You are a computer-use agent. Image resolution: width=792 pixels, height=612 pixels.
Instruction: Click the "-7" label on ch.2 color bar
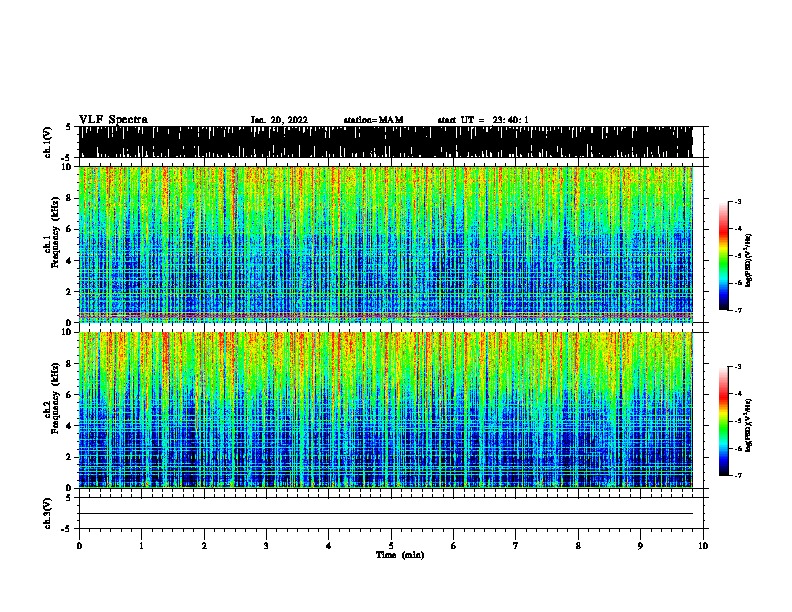[738, 475]
